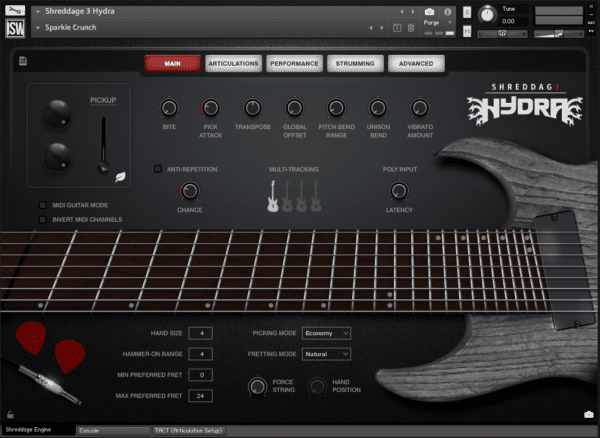Select second multi-tracking guitar
Image resolution: width=600 pixels, height=438 pixels.
(287, 196)
